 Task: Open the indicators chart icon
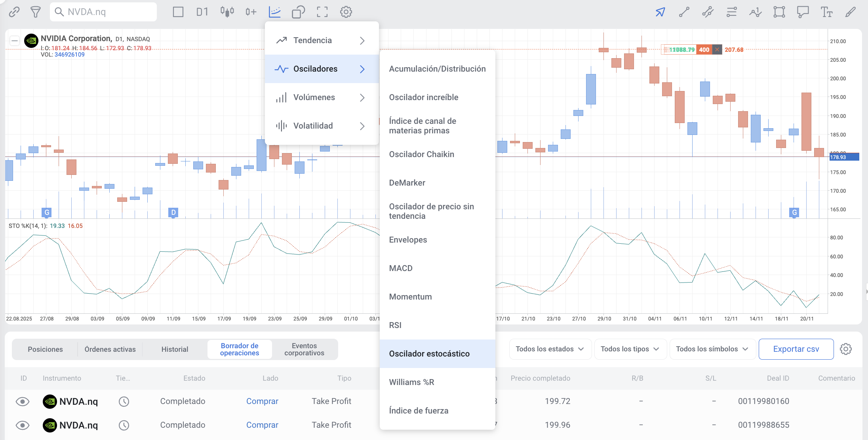pos(274,12)
